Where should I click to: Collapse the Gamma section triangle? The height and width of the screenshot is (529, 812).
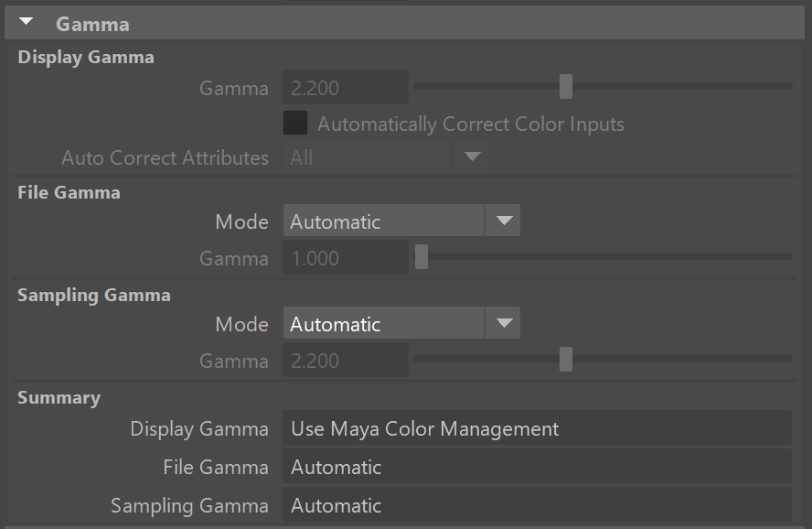[x=27, y=23]
